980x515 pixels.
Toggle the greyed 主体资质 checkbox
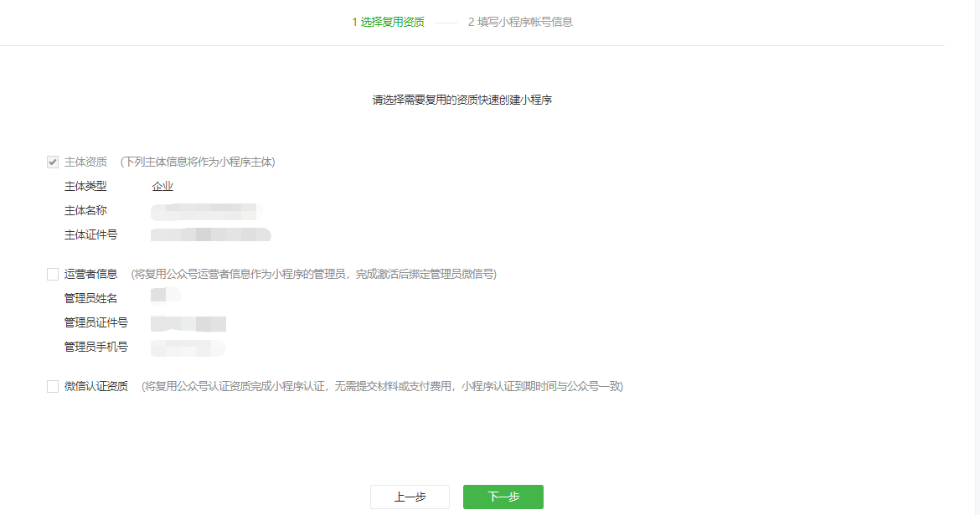pyautogui.click(x=53, y=162)
